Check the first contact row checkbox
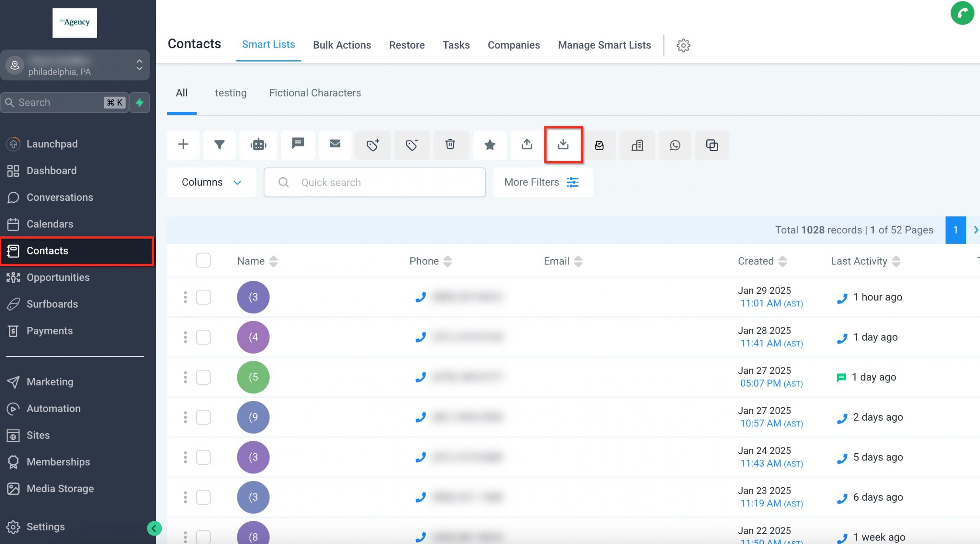 (x=203, y=297)
